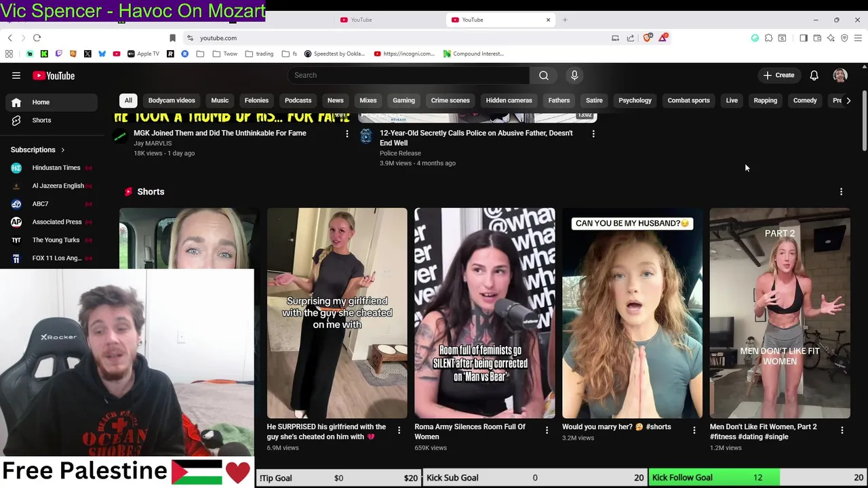Open Hindustan Times subscription
The width and height of the screenshot is (868, 488).
(x=52, y=167)
